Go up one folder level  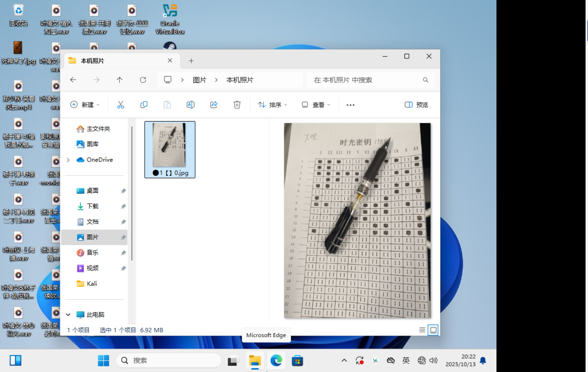pyautogui.click(x=120, y=80)
